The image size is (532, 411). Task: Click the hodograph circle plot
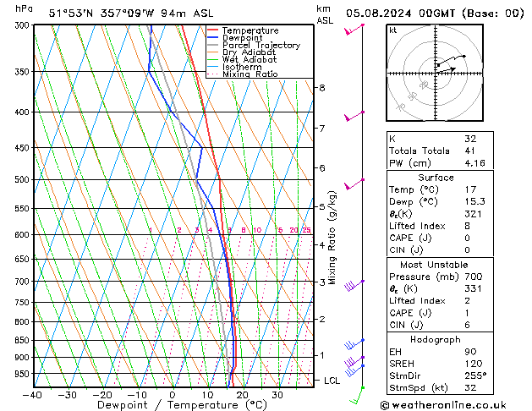[x=435, y=74]
